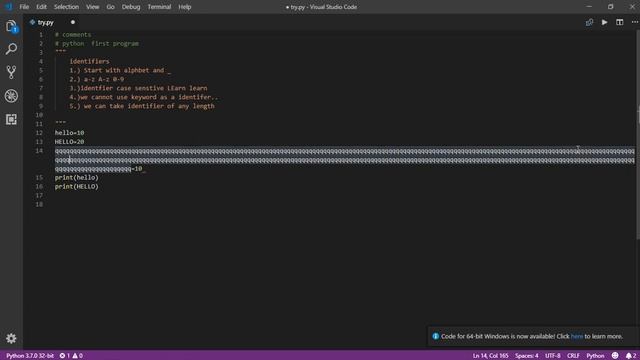Select Python 3.7.0 32-bit interpreter
This screenshot has width=640, height=360.
click(x=30, y=356)
